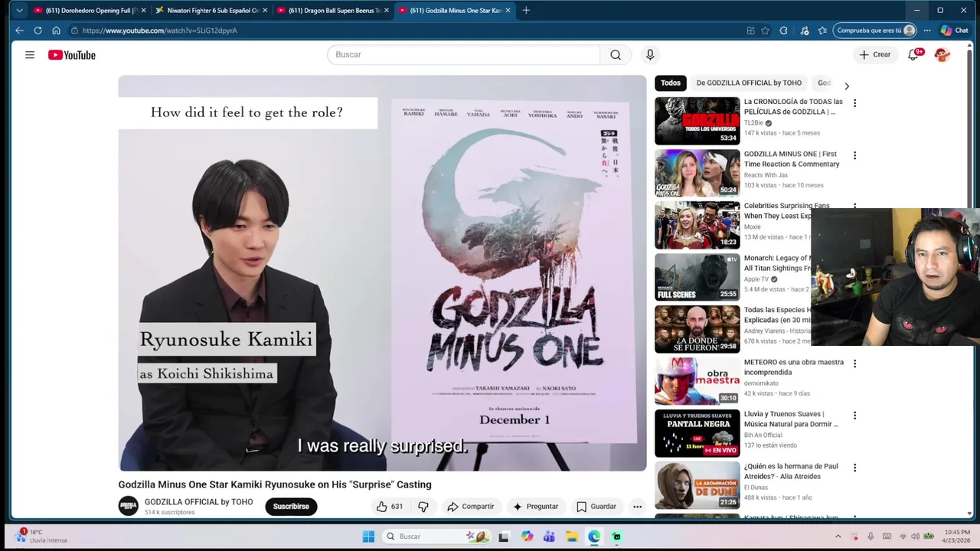Open options for GODZILLA MINUS ONE reaction video
This screenshot has height=551, width=980.
pos(854,155)
